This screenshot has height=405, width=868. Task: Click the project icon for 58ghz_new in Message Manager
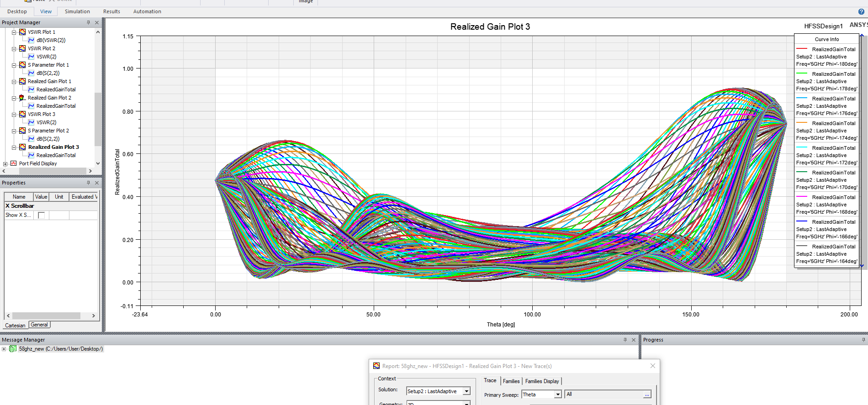pyautogui.click(x=13, y=349)
